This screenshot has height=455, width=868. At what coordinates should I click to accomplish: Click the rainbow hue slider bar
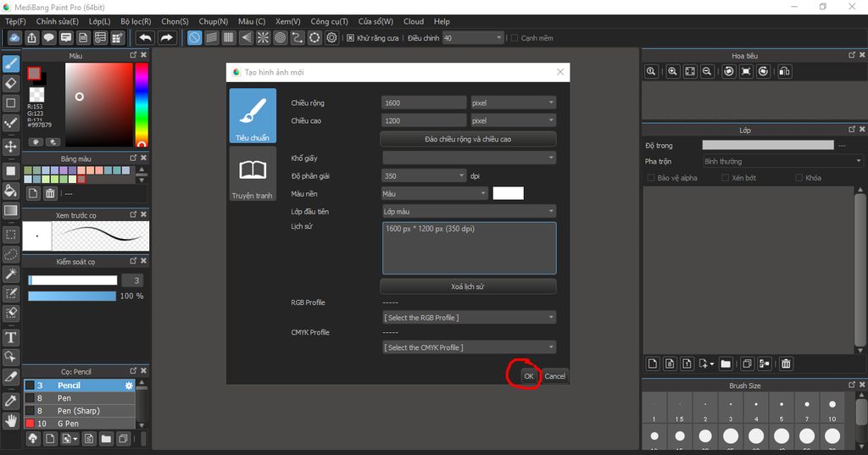pyautogui.click(x=142, y=104)
